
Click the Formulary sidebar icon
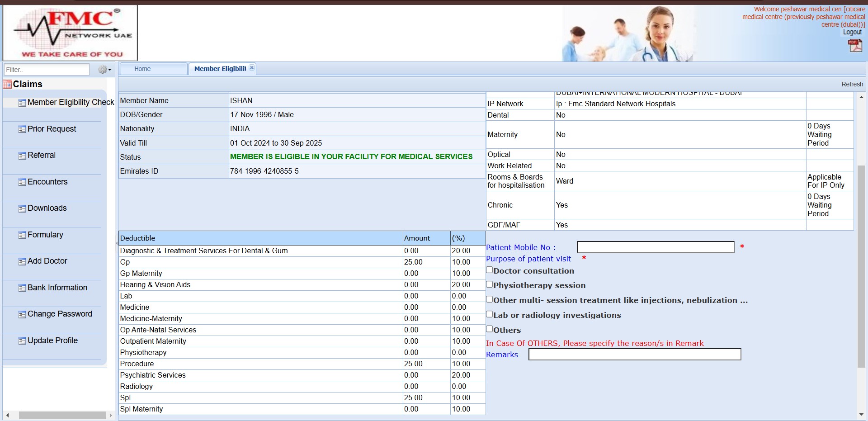22,235
